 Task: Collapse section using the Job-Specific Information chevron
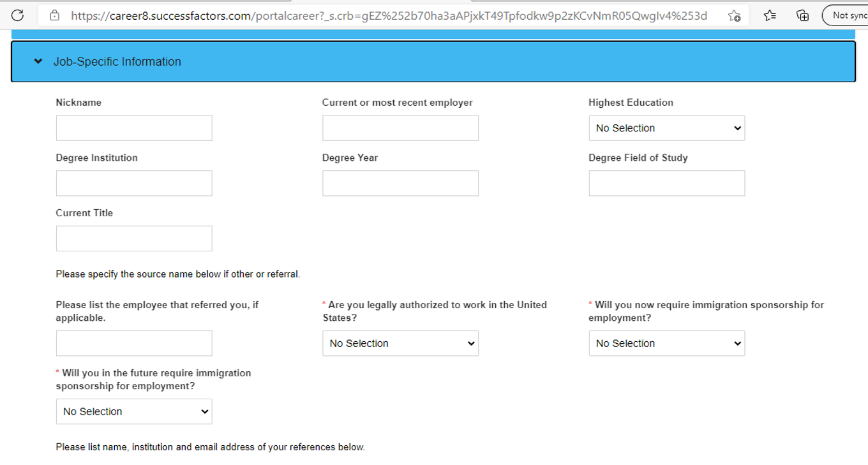coord(38,62)
